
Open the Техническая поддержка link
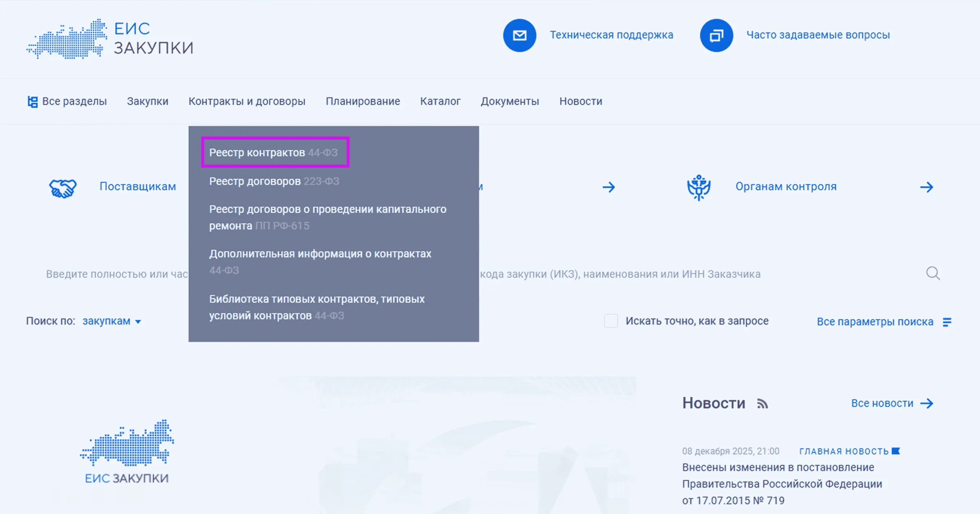pyautogui.click(x=611, y=35)
